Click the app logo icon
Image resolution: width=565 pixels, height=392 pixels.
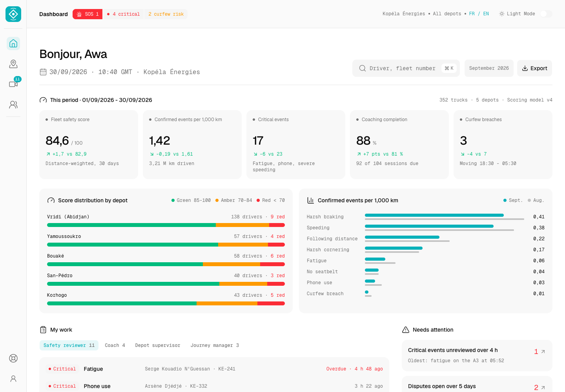tap(13, 14)
